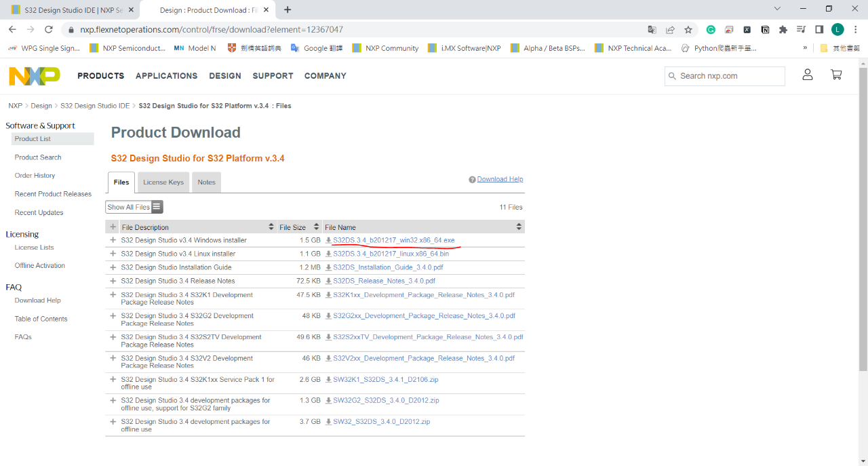Expand the Linux installer row details

[x=113, y=254]
